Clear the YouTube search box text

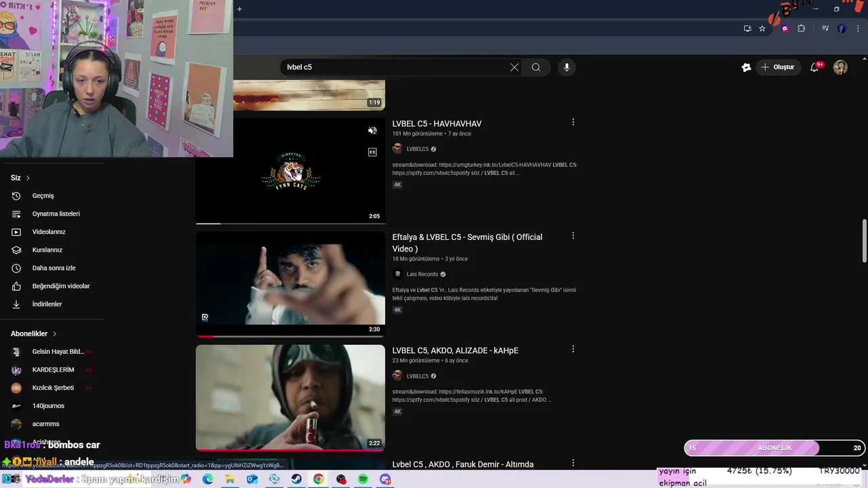(x=514, y=67)
